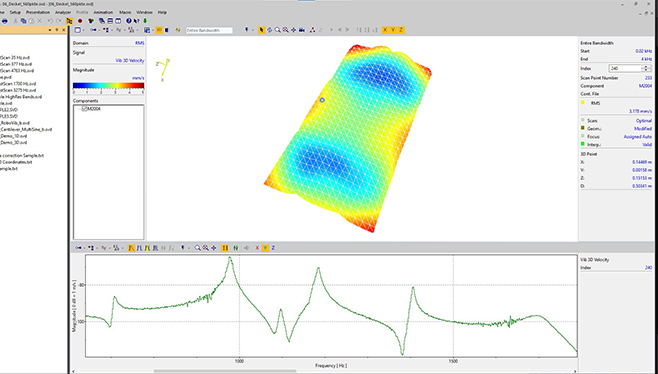Select the arrow pointer tool in view toolbar

pyautogui.click(x=262, y=30)
